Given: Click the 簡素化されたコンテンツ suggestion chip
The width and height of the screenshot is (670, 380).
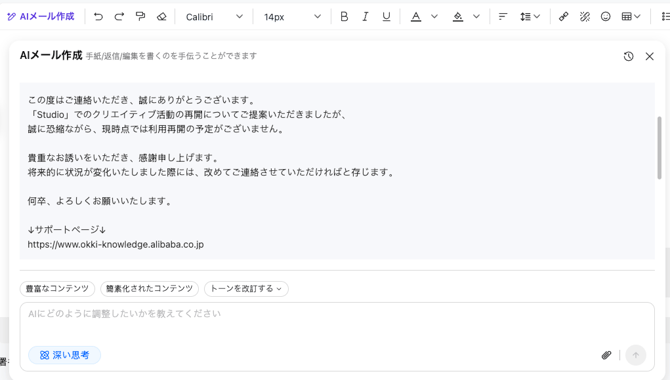Looking at the screenshot, I should pos(150,289).
